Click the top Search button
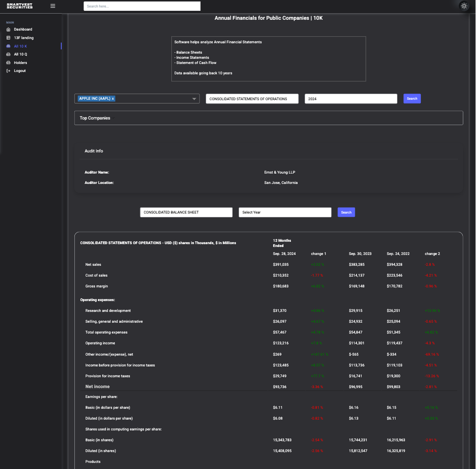 412,99
